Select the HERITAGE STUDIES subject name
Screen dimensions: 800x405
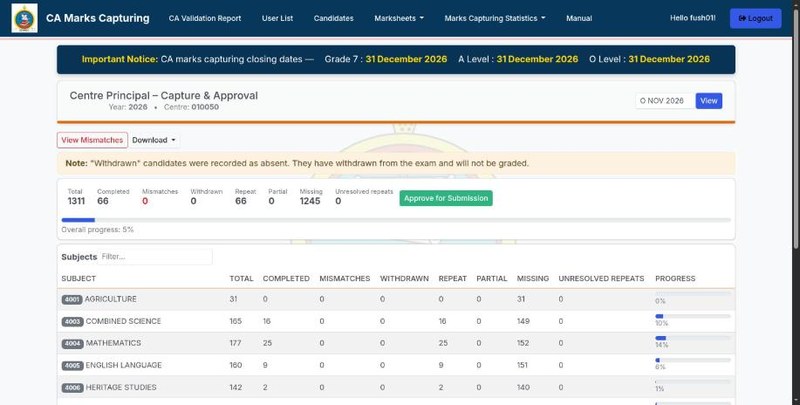click(x=121, y=387)
